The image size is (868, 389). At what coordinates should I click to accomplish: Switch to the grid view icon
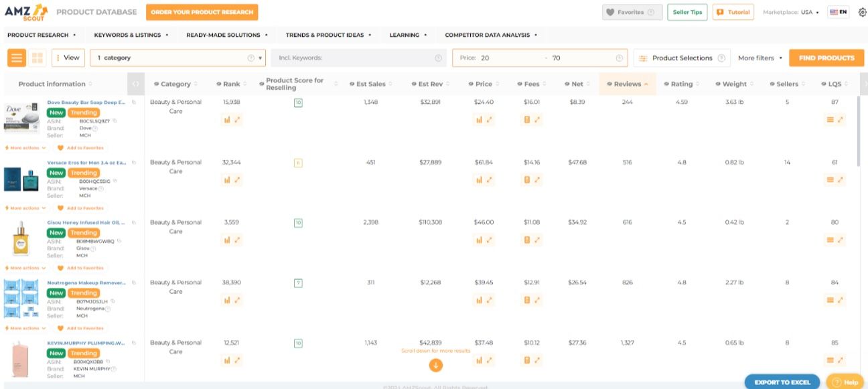(38, 57)
